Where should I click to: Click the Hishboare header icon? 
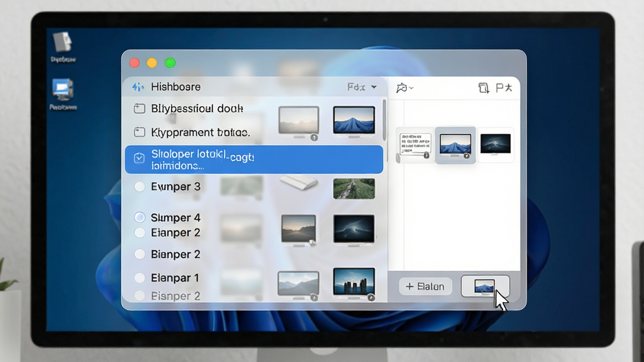(x=138, y=87)
